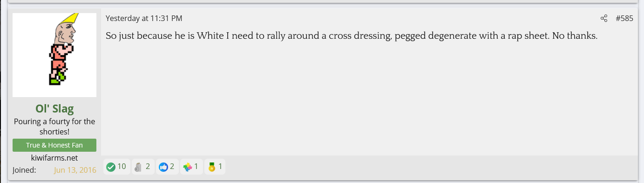Click the Joined: label in user info
Image resolution: width=644 pixels, height=183 pixels.
coord(24,170)
